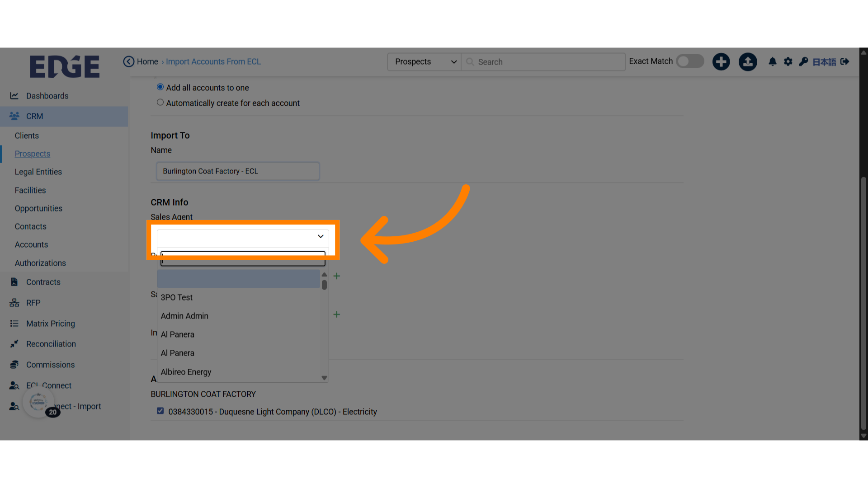This screenshot has width=868, height=488.
Task: Select 'Automatically create for each account' radio
Action: (x=160, y=102)
